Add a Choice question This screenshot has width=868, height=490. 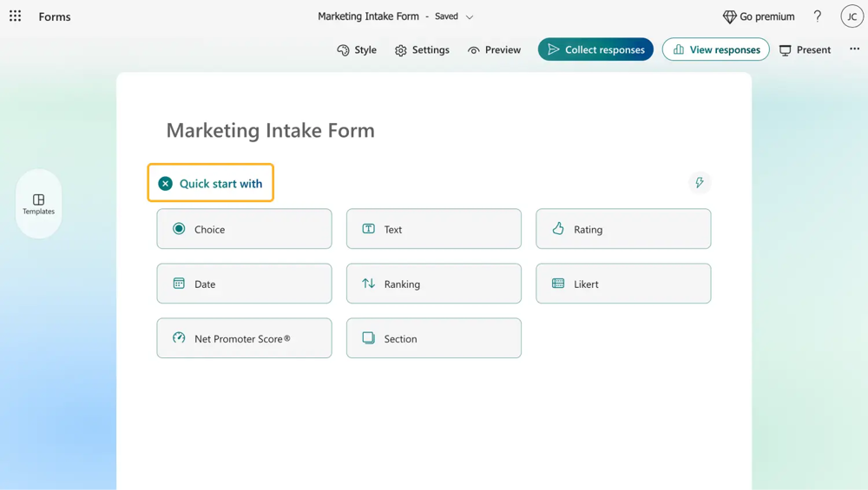(x=244, y=229)
